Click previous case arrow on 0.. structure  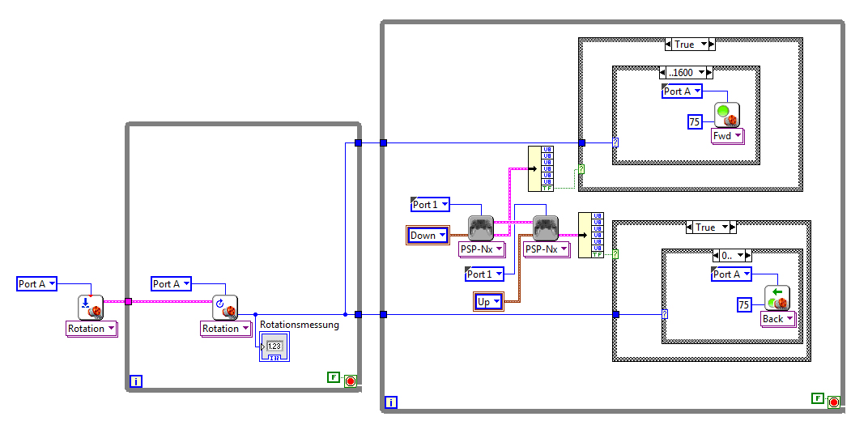click(x=717, y=256)
